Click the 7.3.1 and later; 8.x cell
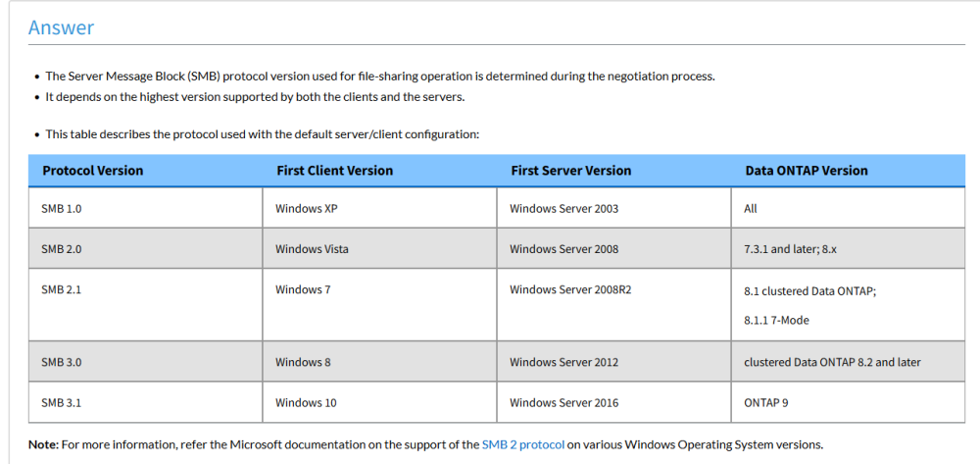 click(x=848, y=249)
